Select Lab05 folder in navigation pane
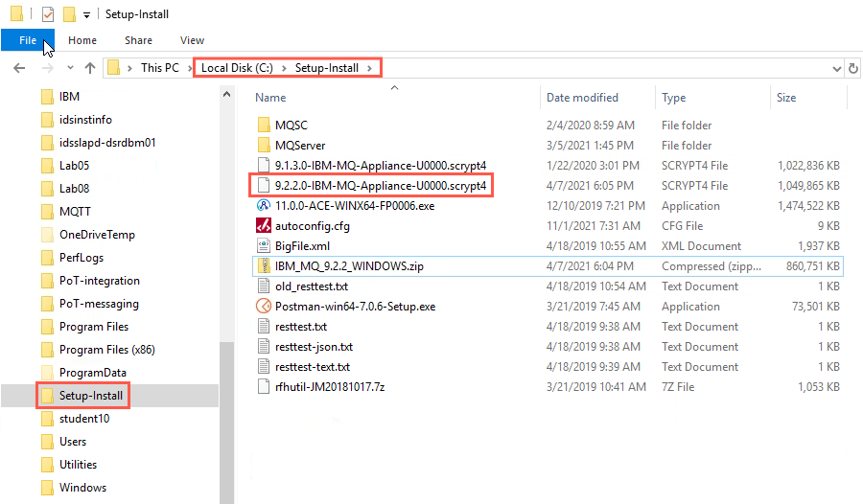This screenshot has width=863, height=504. tap(65, 166)
